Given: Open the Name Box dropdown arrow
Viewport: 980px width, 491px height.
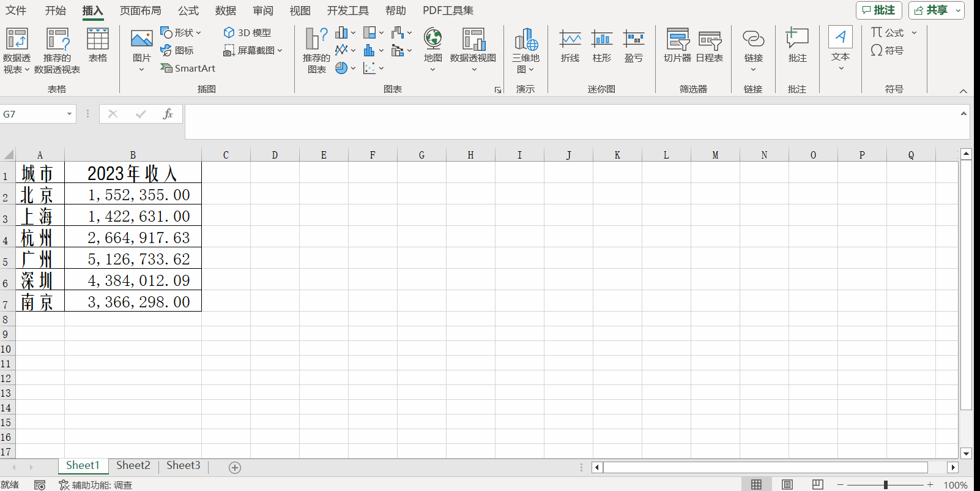Looking at the screenshot, I should pyautogui.click(x=69, y=114).
